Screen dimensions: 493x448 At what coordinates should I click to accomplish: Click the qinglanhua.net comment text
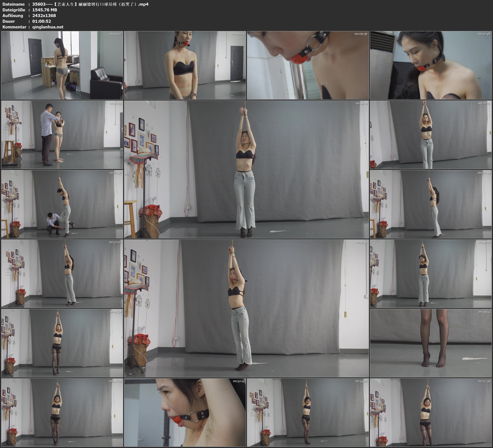48,27
